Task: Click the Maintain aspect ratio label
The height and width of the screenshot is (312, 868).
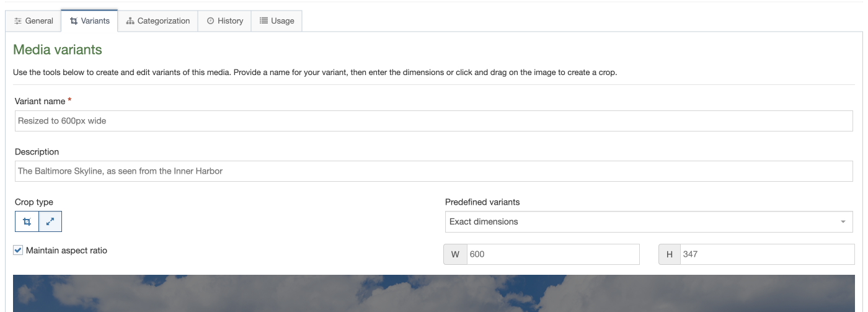Action: [66, 251]
